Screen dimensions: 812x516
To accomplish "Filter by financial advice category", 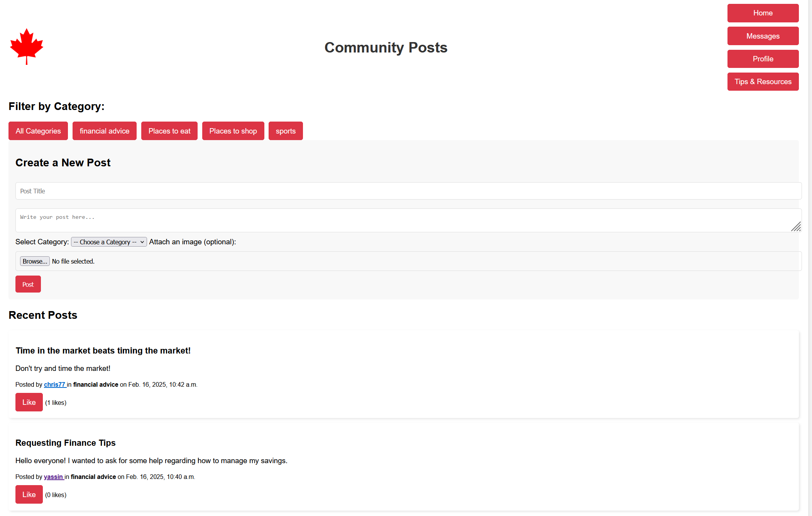I will 104,131.
